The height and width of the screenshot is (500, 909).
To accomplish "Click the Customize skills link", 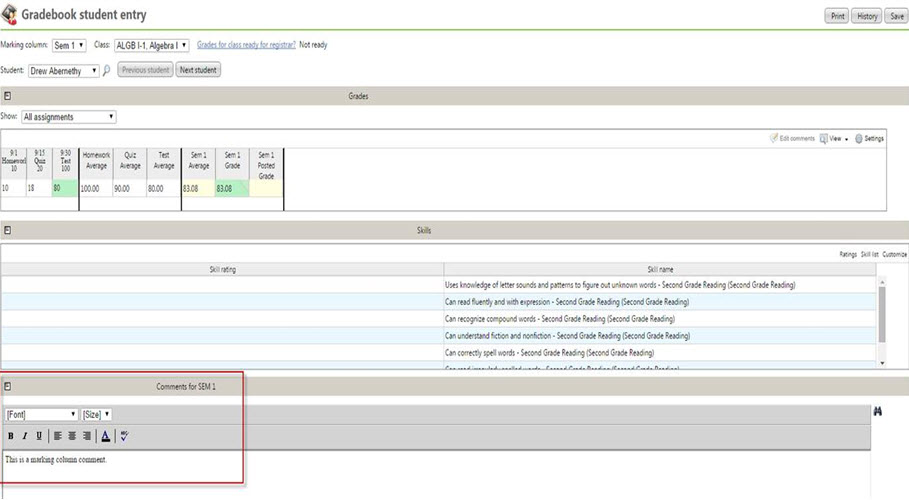I will pyautogui.click(x=894, y=255).
